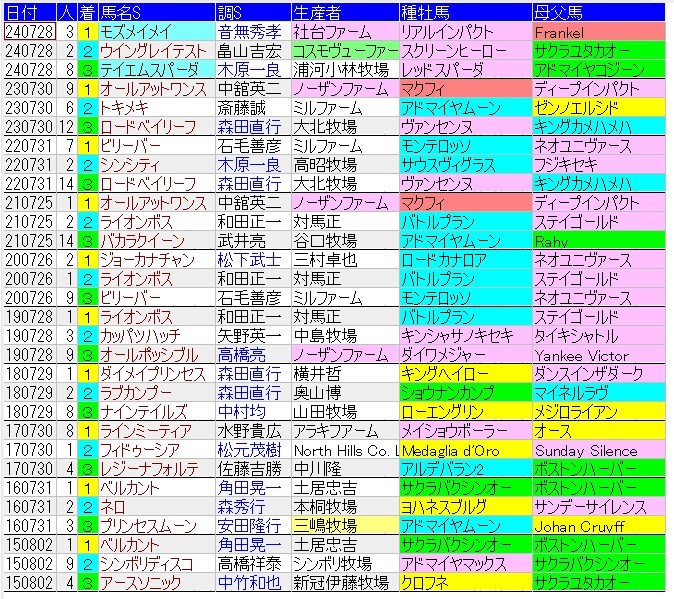
Task: Select horse name フィドゥーシア
Action: [x=157, y=450]
